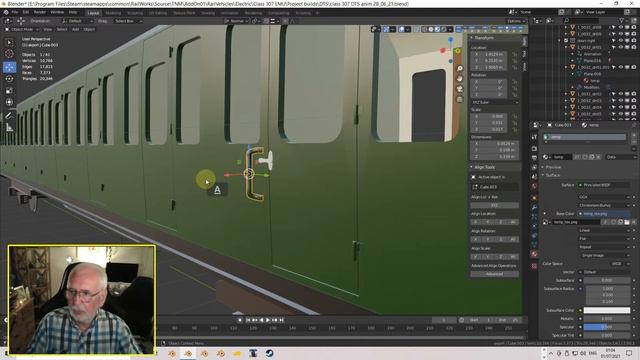Toggle render camera icon for 1_0032_dr04
This screenshot has height=360, width=640.
(x=634, y=107)
